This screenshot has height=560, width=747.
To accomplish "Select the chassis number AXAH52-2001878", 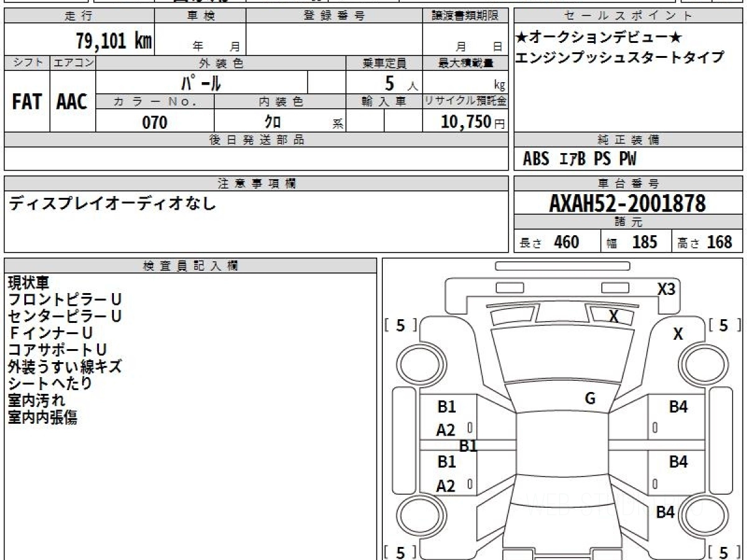I will [627, 203].
